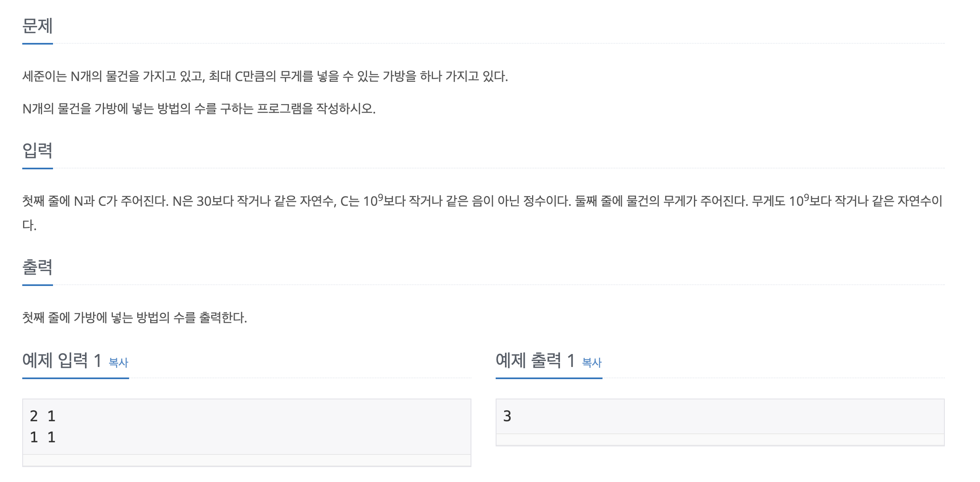Click the input description paragraph starting 첫째 줄에 N과 C
This screenshot has width=980, height=482.
pyautogui.click(x=483, y=212)
